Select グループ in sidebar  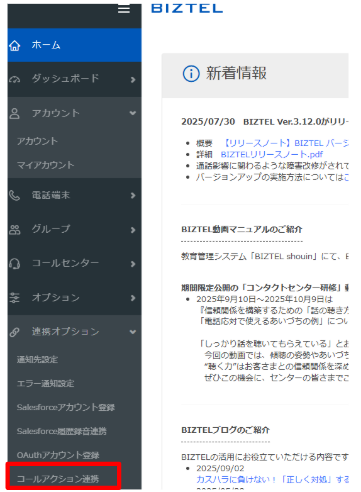[x=74, y=229]
